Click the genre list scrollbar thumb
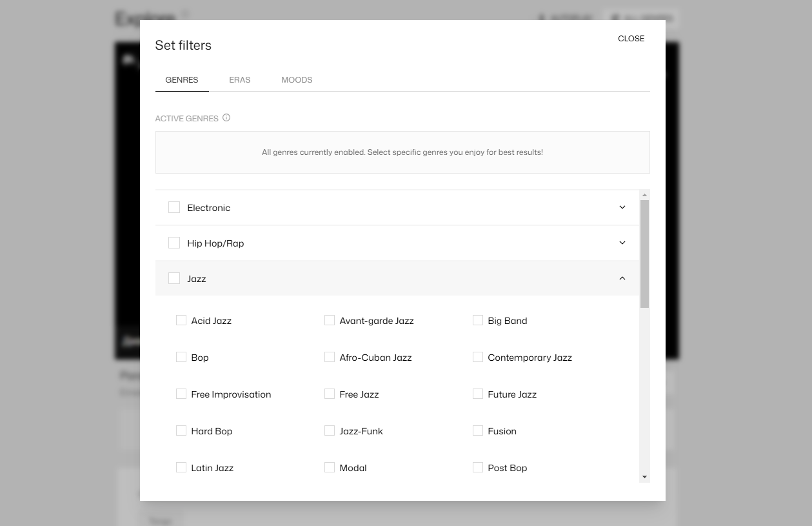The height and width of the screenshot is (526, 812). [644, 254]
